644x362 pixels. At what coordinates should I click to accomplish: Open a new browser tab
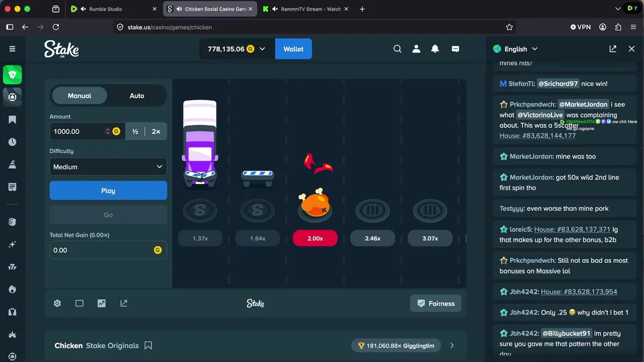362,9
